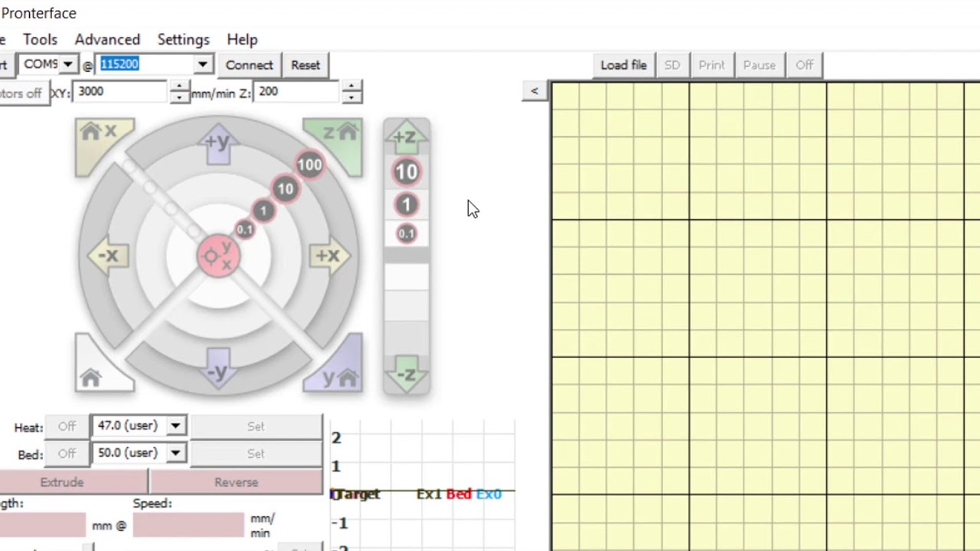Viewport: 980px width, 551px height.
Task: Click the extrude Length input field
Action: click(43, 524)
